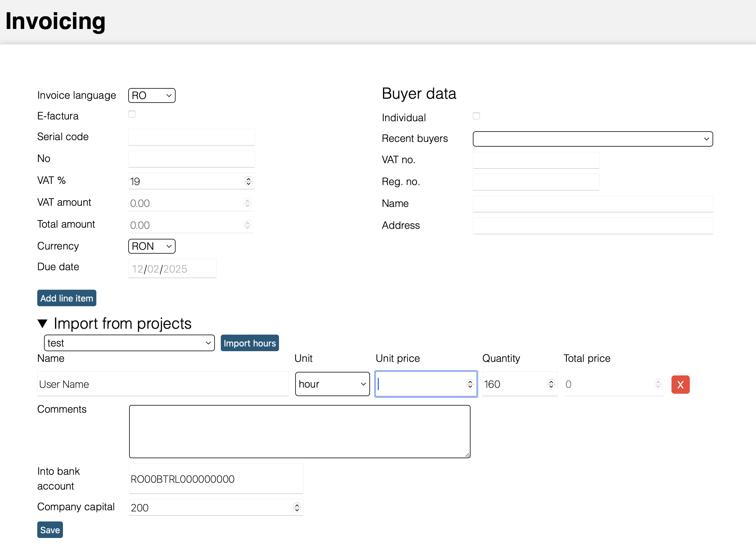Adjust the Company capital stepper arrows
Screen dimensions: 756x551
coord(297,507)
